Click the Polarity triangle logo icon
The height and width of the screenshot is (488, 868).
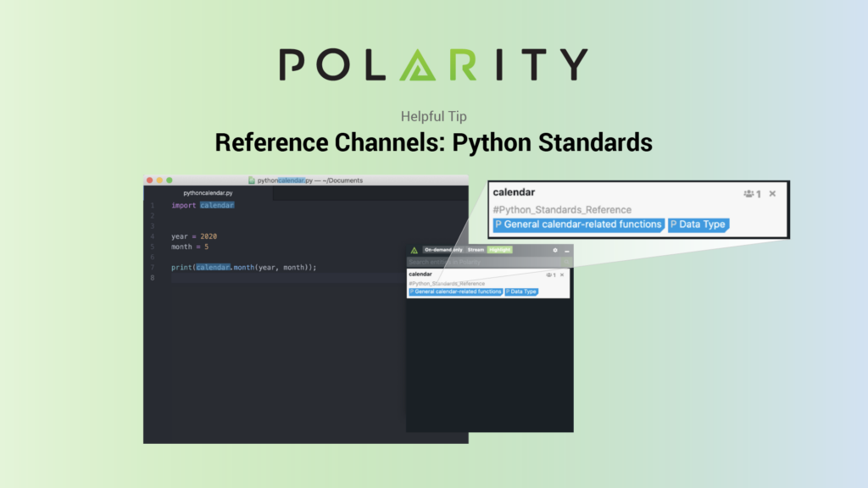414,249
